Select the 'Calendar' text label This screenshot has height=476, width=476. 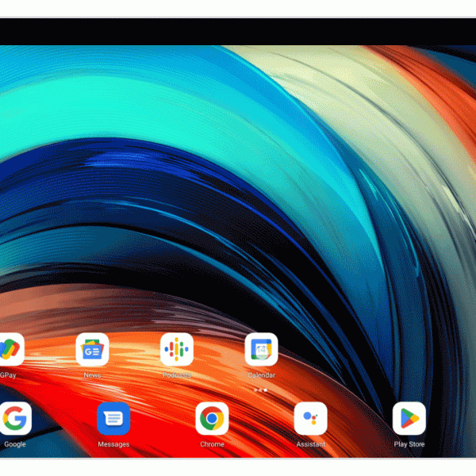[261, 375]
